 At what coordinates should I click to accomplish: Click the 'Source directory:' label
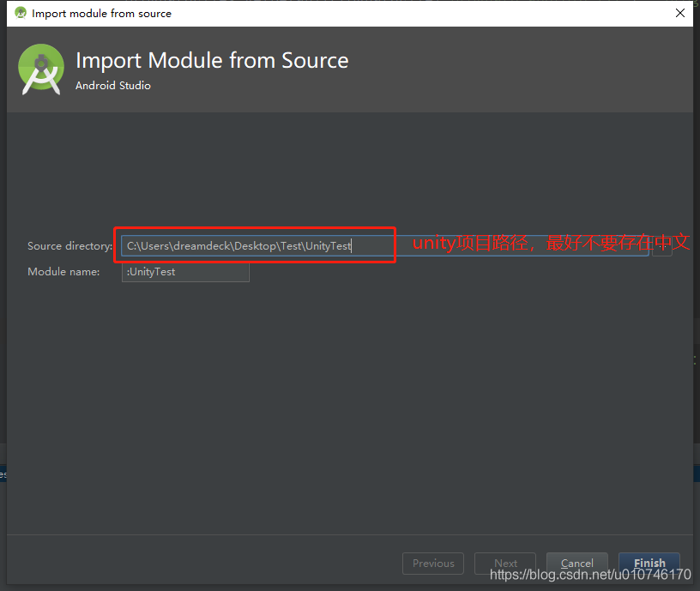[70, 246]
